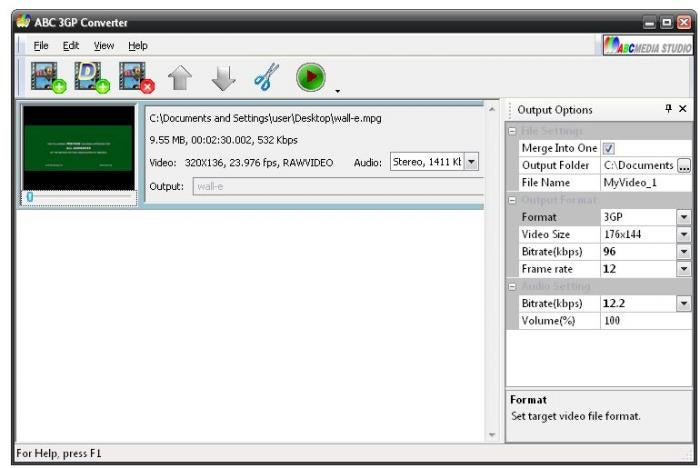Minimize the ABC 3GP Converter window
This screenshot has height=468, width=700.
tap(650, 22)
